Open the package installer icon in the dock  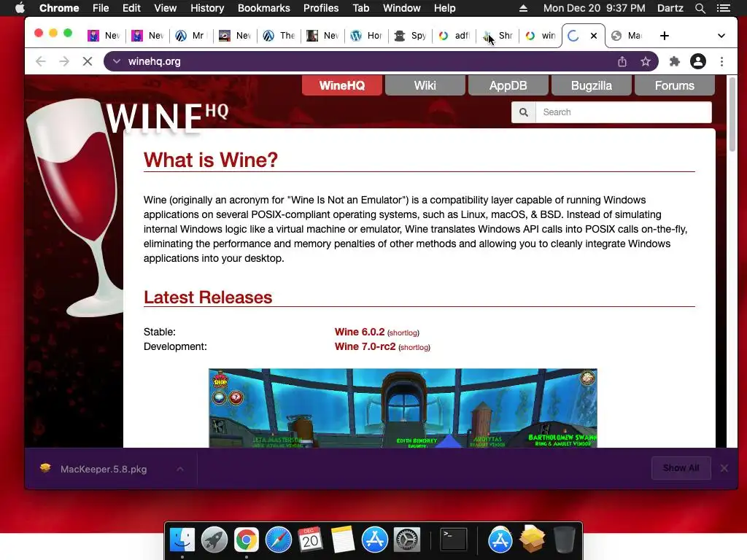tap(532, 539)
